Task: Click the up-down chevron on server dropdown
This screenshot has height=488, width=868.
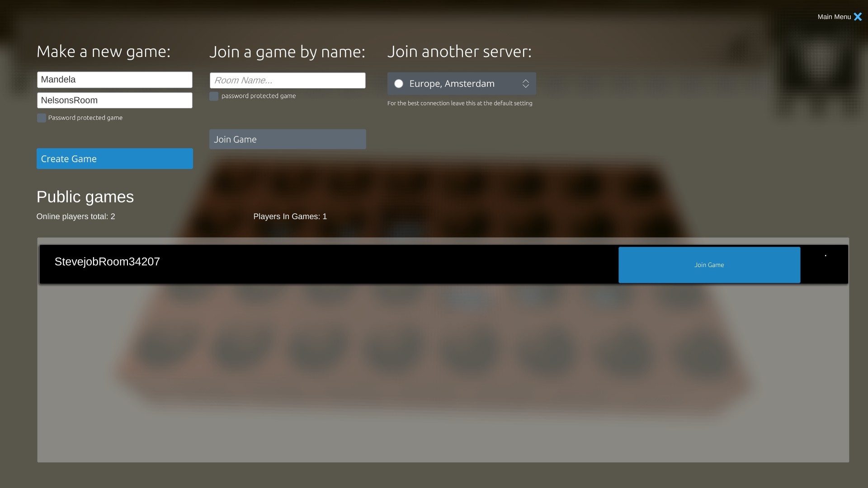Action: [x=525, y=84]
